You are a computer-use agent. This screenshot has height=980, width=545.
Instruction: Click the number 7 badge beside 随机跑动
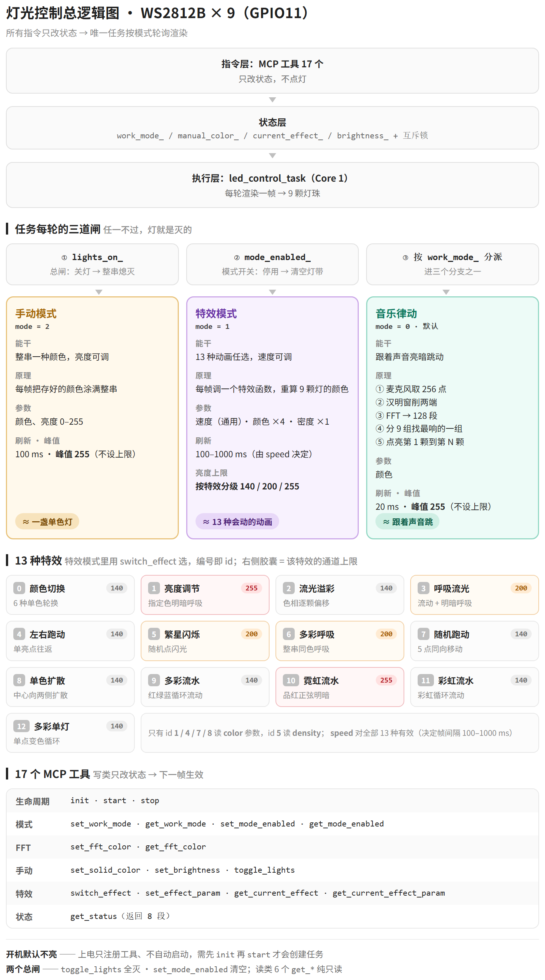(424, 634)
